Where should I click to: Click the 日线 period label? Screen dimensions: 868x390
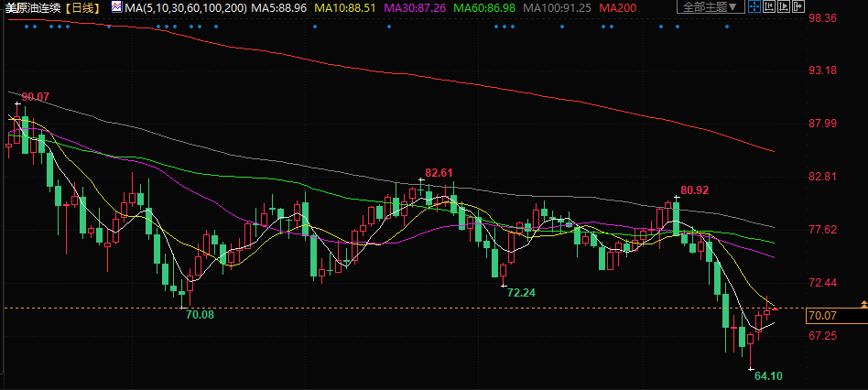point(83,7)
